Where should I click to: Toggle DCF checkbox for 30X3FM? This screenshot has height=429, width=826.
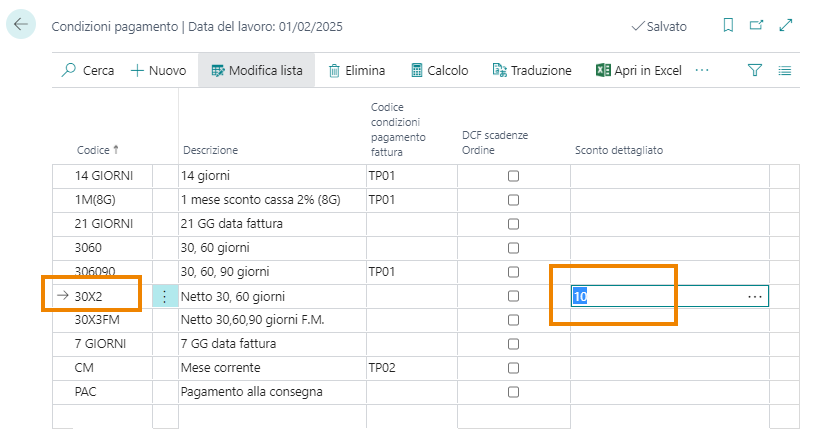(x=513, y=320)
